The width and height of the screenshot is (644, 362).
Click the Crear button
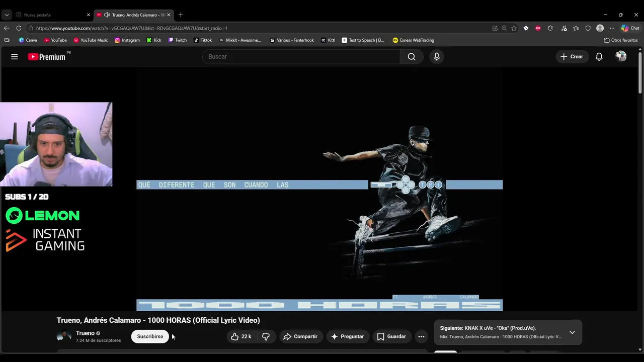(x=572, y=57)
